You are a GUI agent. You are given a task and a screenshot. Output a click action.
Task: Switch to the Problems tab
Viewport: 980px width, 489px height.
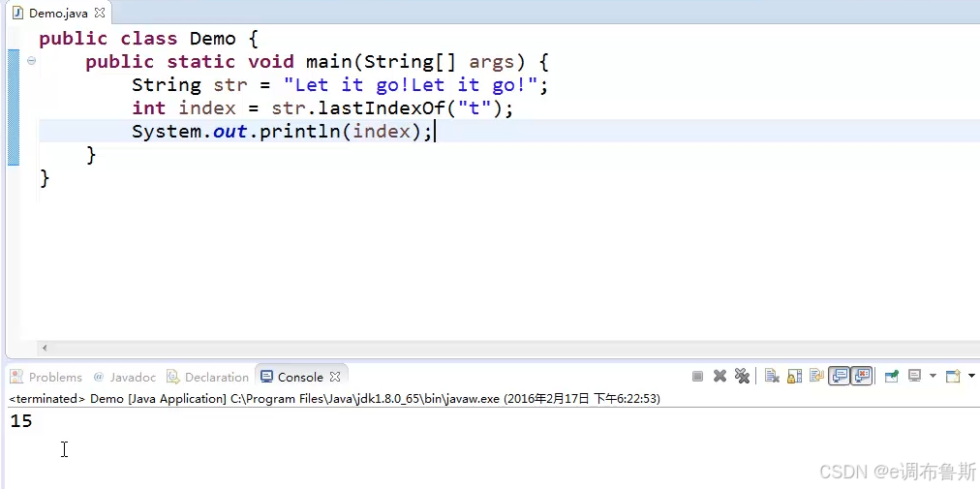point(46,377)
